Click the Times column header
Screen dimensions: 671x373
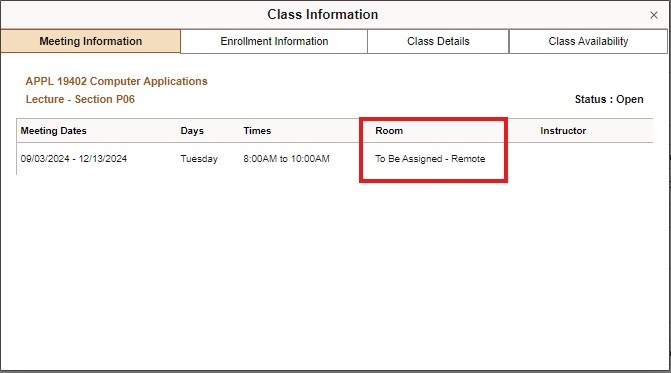click(x=257, y=131)
